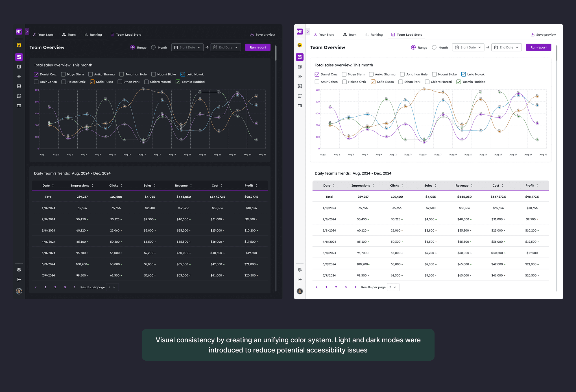Open End Date dropdown in dark panel
Image resolution: width=576 pixels, height=392 pixels.
click(226, 47)
